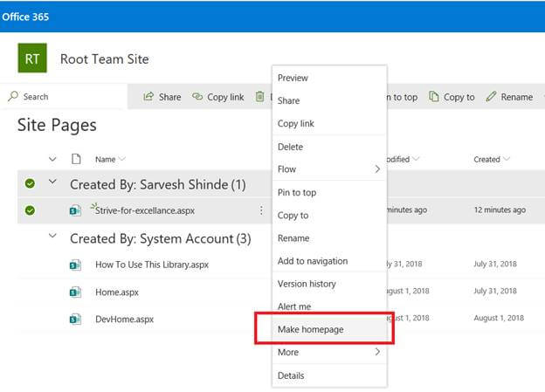This screenshot has height=392, width=545.
Task: Select Copy to in context menu
Action: pos(329,216)
